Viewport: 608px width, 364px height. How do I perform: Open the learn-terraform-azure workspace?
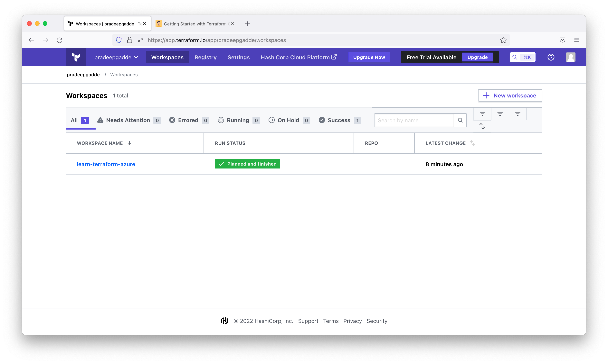pyautogui.click(x=106, y=164)
